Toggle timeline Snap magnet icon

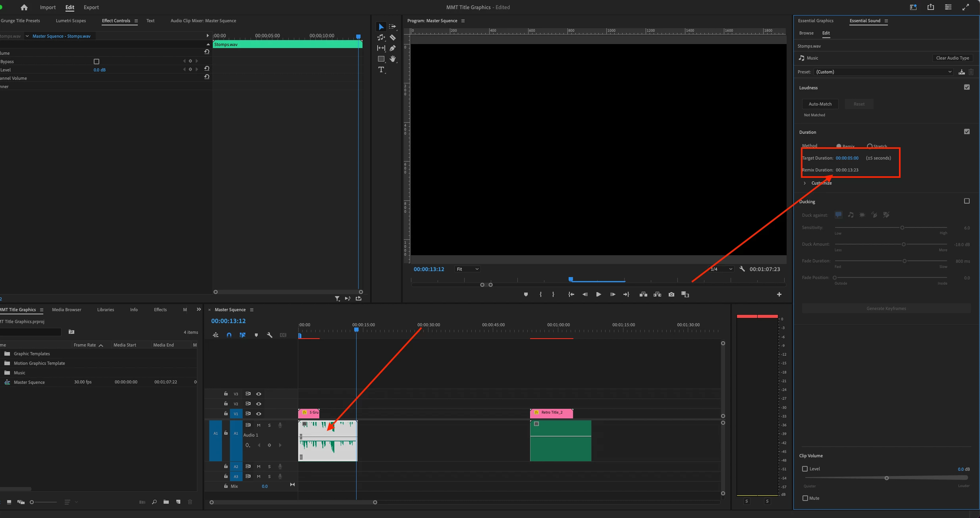pyautogui.click(x=229, y=335)
